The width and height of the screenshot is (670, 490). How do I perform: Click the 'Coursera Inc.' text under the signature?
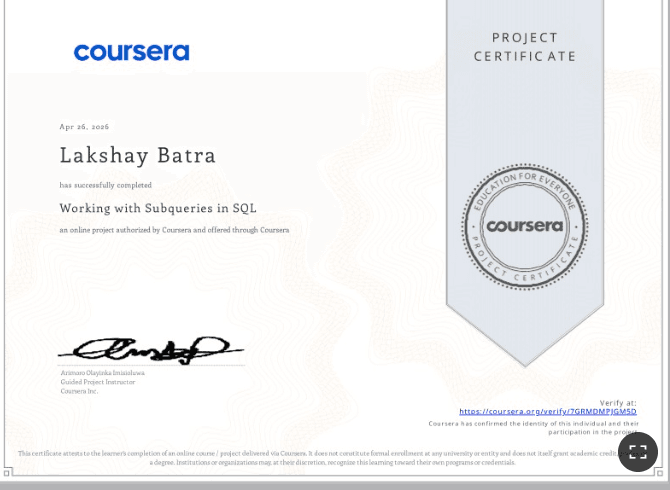(x=79, y=391)
